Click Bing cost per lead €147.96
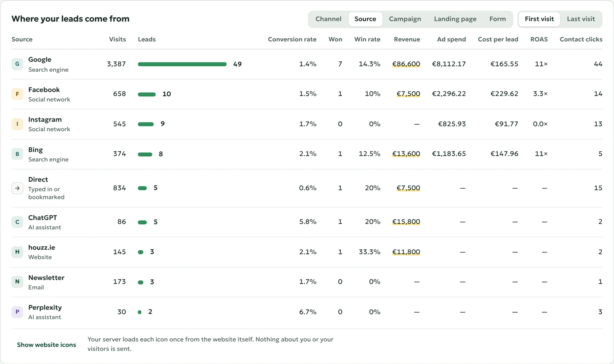This screenshot has width=614, height=364. point(504,154)
